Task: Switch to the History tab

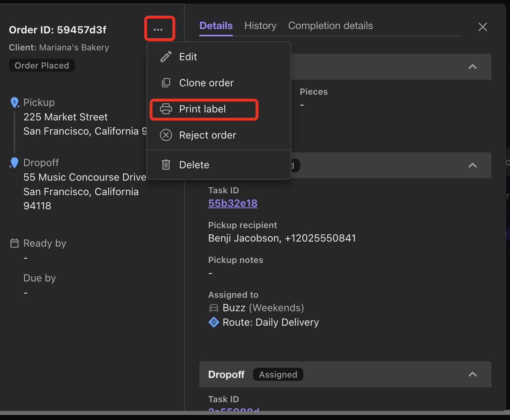Action: click(260, 25)
